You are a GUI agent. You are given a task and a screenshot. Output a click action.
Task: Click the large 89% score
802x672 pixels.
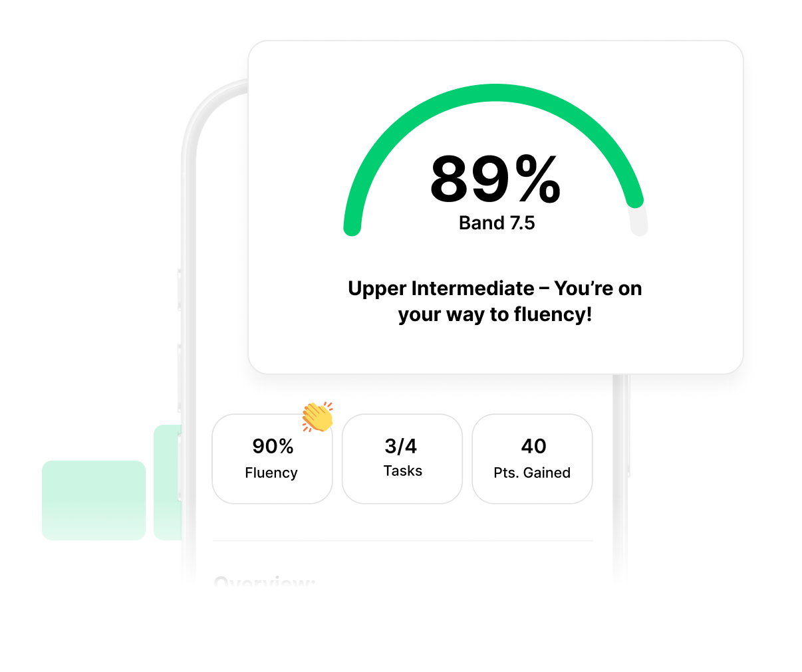(495, 179)
